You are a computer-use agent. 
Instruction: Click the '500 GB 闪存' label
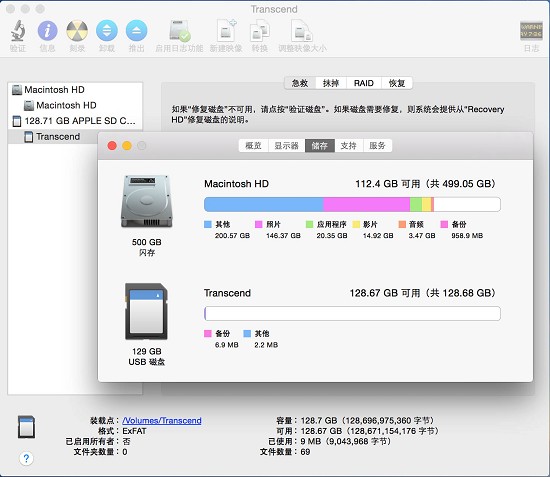point(147,247)
